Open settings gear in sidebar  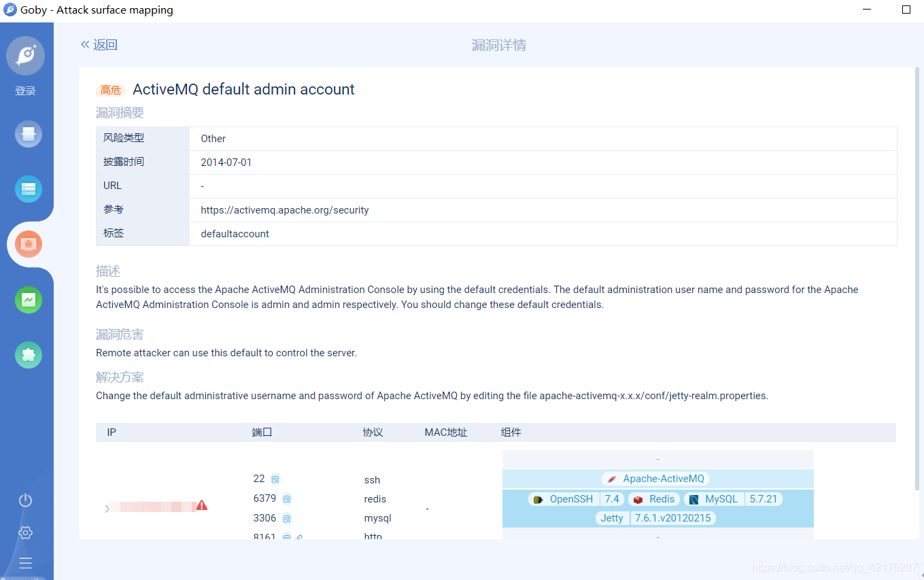(25, 532)
